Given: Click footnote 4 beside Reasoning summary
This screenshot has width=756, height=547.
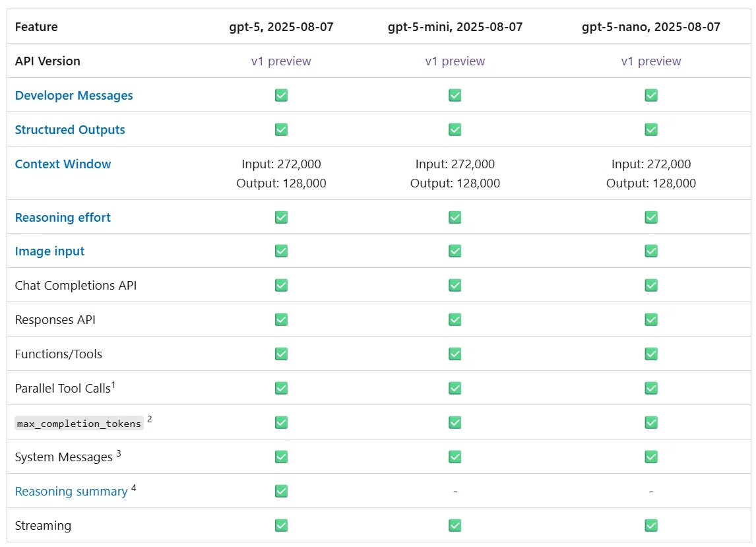Looking at the screenshot, I should [x=133, y=488].
